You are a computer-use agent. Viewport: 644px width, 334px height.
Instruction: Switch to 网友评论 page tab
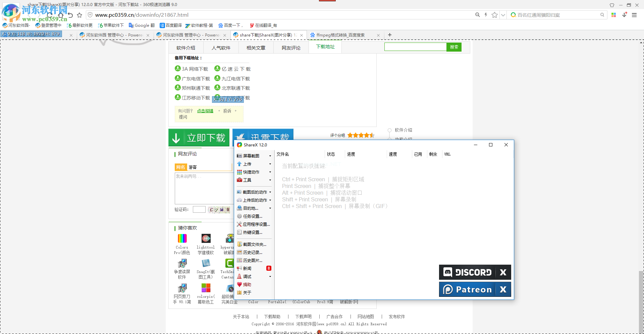click(291, 48)
